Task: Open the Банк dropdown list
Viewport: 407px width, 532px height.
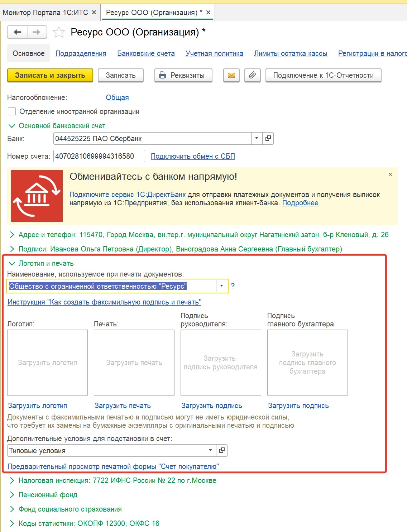Action: (257, 138)
